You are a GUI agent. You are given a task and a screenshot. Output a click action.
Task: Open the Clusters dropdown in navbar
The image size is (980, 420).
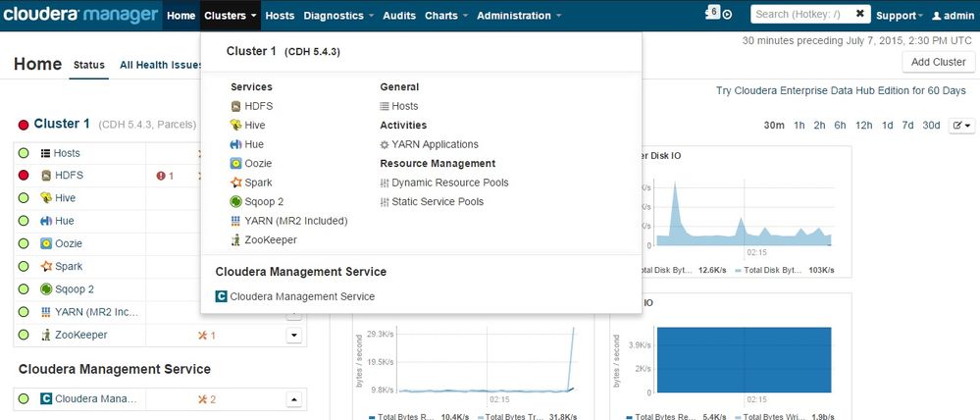pos(231,16)
